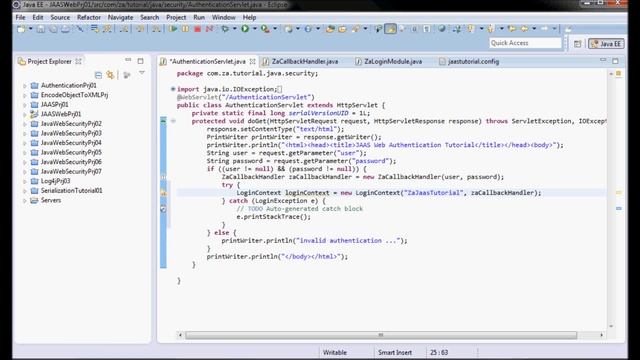
Task: Click the yellow overview ruler annotation
Action: pyautogui.click(x=619, y=192)
